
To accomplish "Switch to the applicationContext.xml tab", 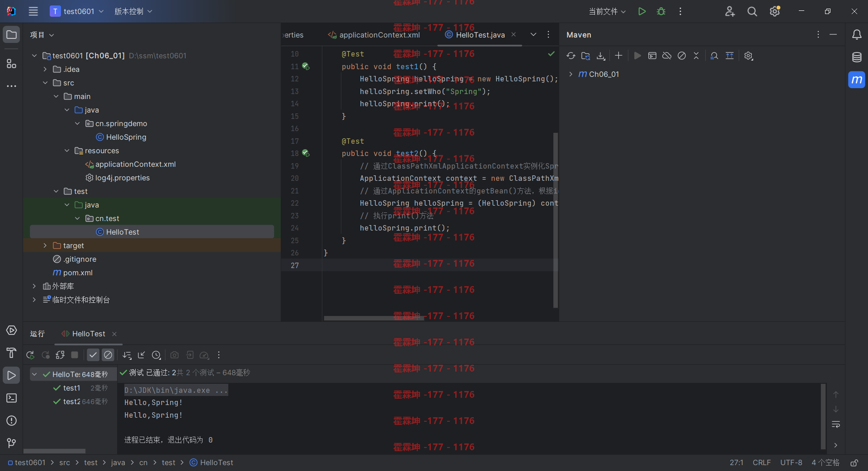I will [374, 35].
